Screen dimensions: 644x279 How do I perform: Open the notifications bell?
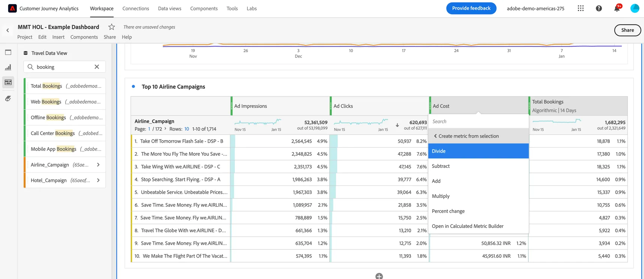(617, 8)
